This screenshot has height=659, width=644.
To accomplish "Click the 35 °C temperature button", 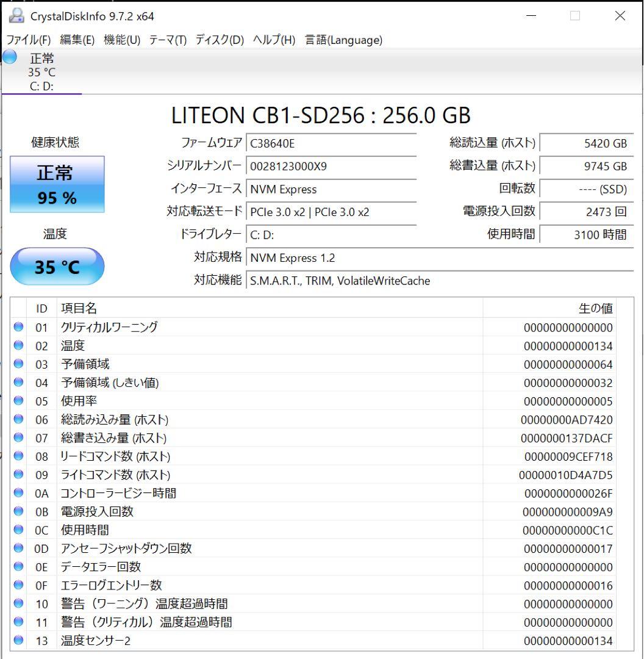I will 57,266.
